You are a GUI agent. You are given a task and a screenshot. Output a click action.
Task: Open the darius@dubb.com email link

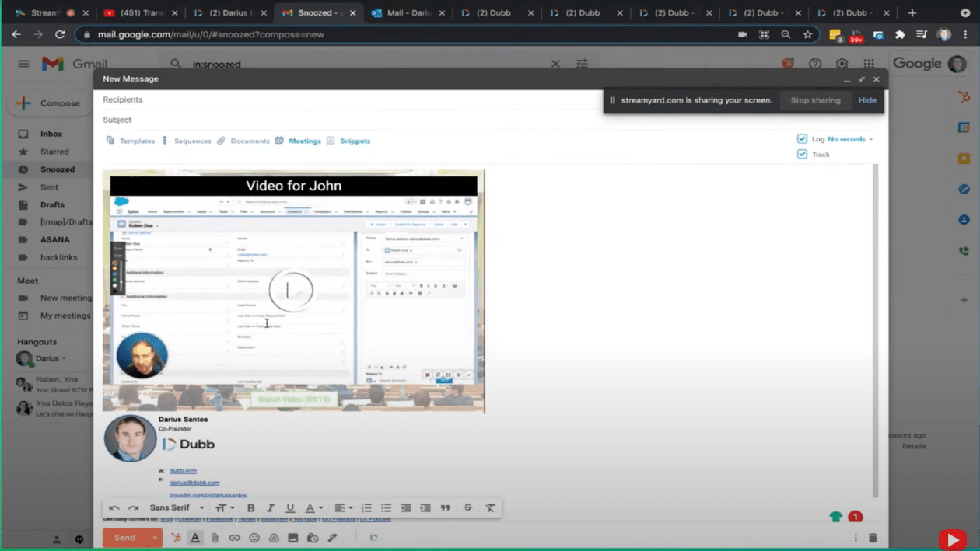point(194,483)
